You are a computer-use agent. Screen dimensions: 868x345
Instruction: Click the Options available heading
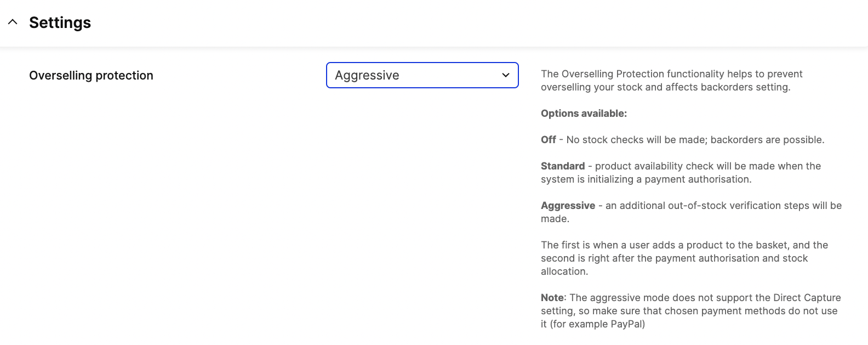point(584,113)
